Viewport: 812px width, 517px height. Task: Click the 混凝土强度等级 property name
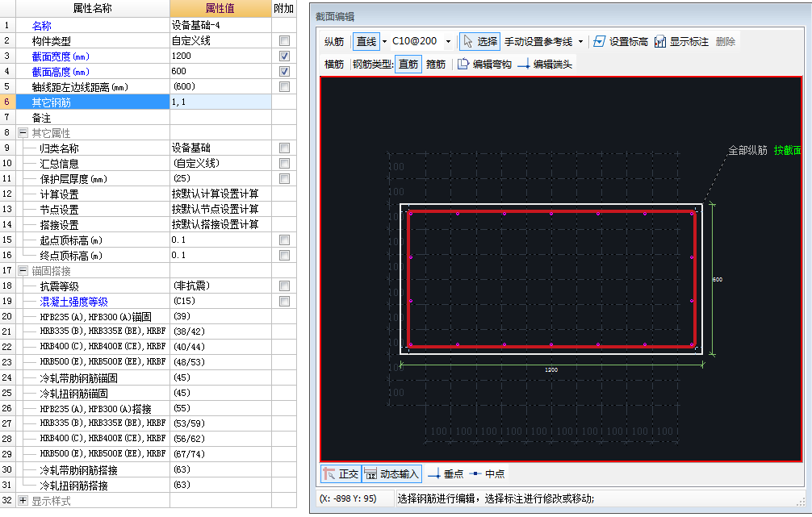click(x=73, y=301)
